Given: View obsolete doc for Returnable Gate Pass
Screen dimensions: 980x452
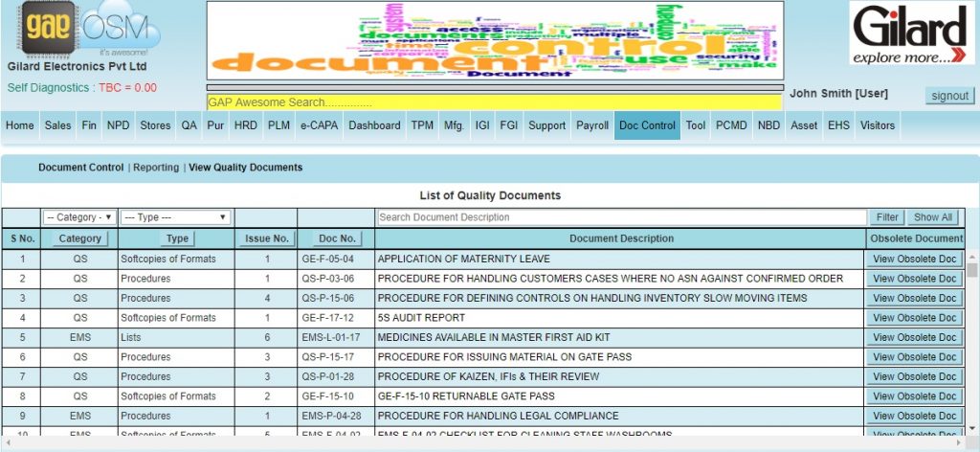Looking at the screenshot, I should [914, 396].
